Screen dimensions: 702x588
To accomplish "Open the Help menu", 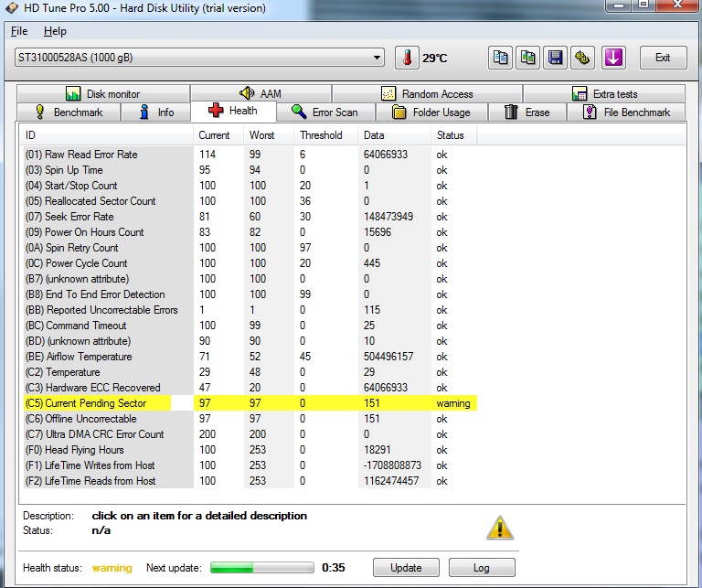I will pyautogui.click(x=55, y=31).
